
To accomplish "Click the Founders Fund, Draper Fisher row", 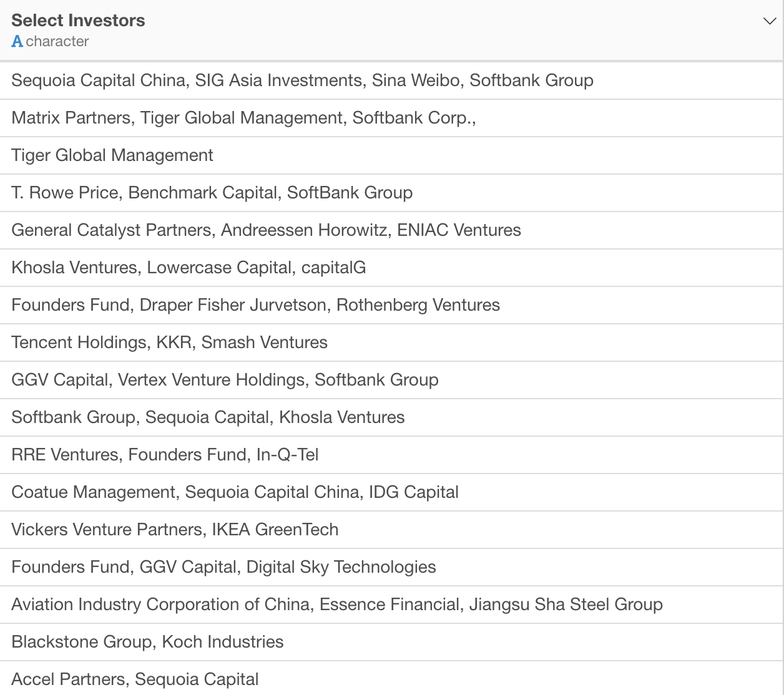I will click(391, 305).
